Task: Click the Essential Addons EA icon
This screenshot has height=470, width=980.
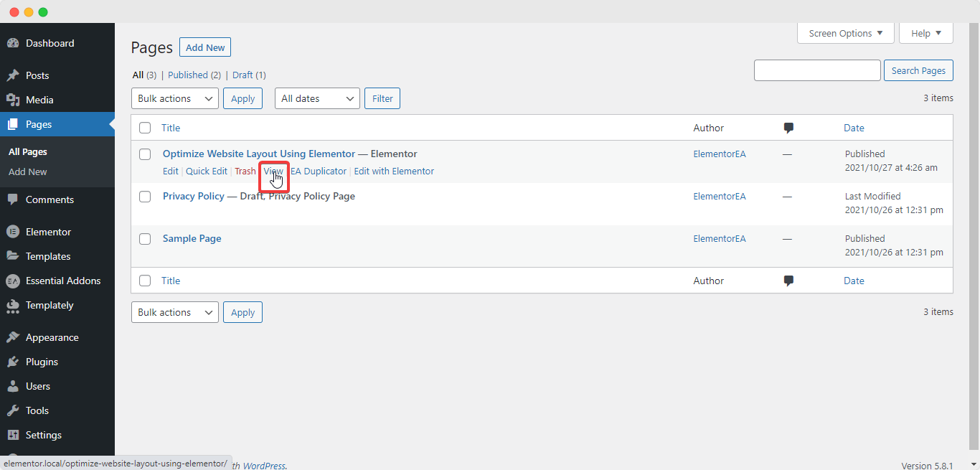Action: pos(13,281)
